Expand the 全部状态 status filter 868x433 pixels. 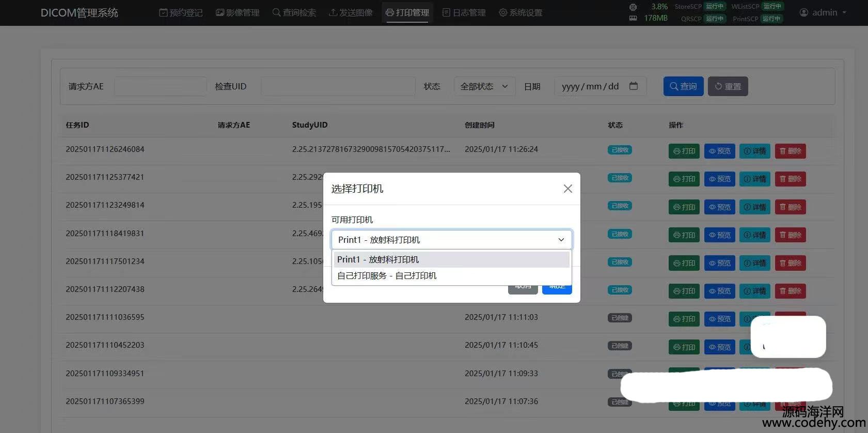click(484, 86)
